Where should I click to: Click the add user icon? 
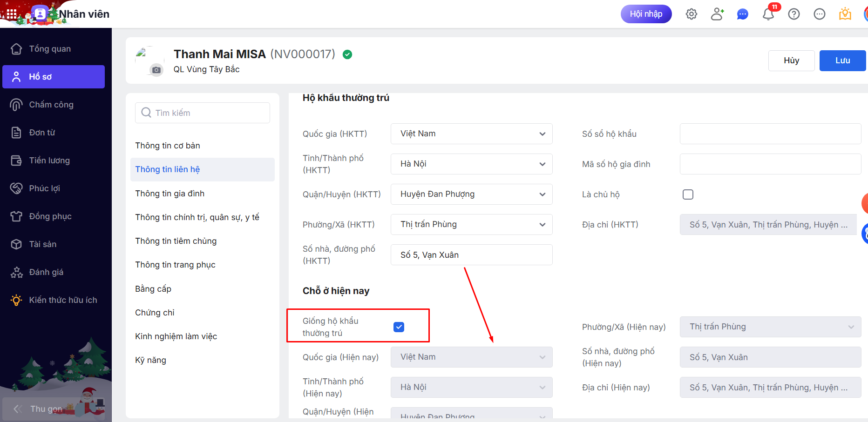click(717, 14)
